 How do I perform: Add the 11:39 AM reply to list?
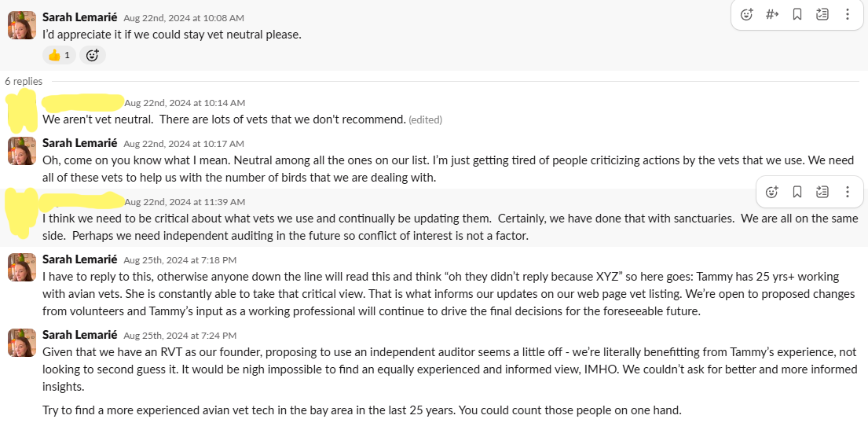coord(822,192)
